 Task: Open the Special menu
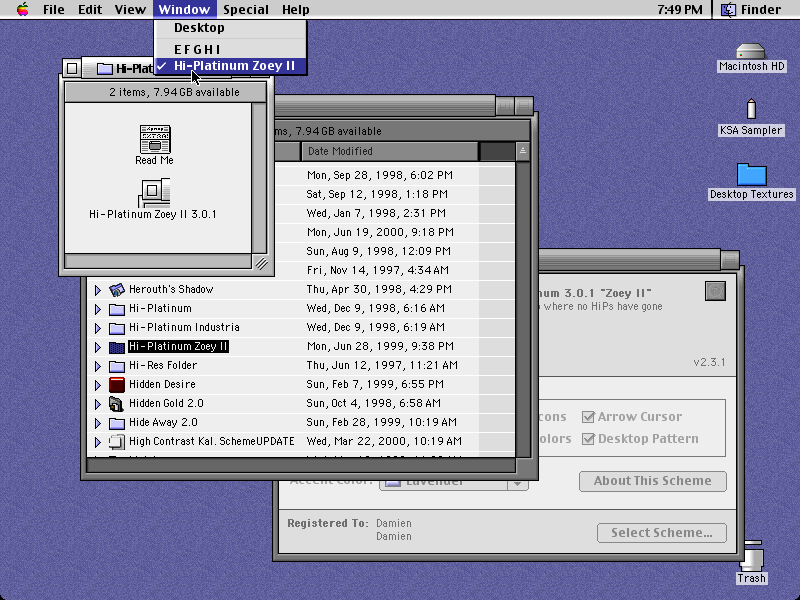[245, 9]
